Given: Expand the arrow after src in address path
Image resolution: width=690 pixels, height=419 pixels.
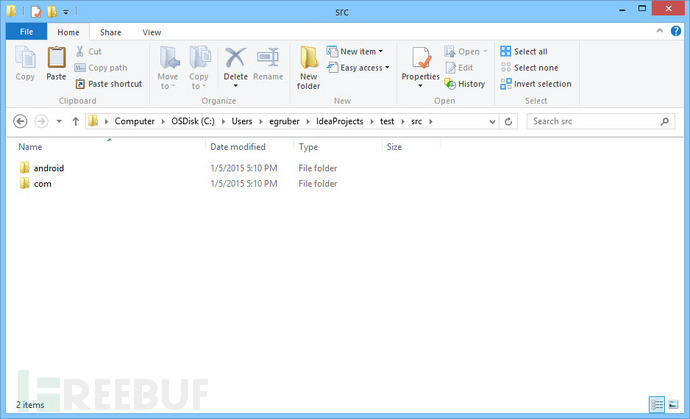Looking at the screenshot, I should (x=431, y=121).
